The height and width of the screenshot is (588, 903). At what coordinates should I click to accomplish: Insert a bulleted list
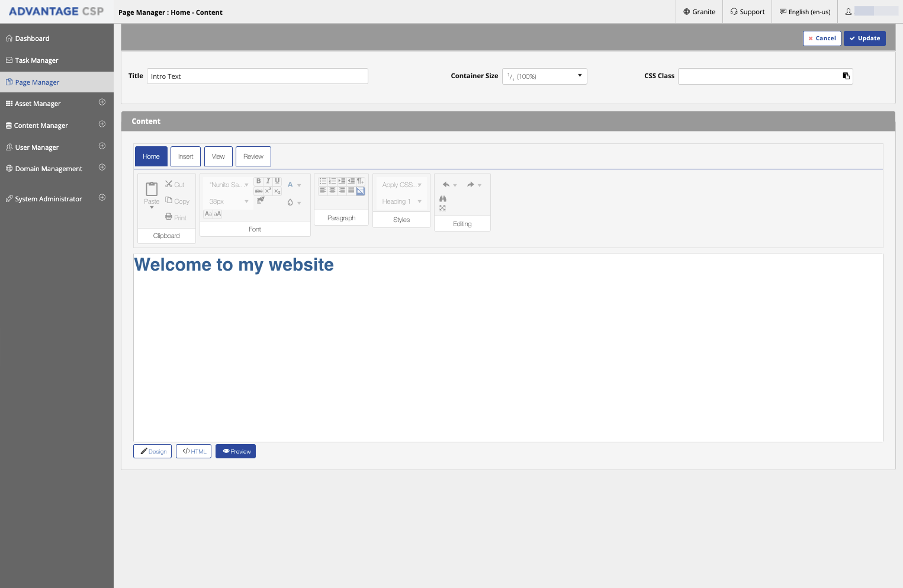(323, 181)
